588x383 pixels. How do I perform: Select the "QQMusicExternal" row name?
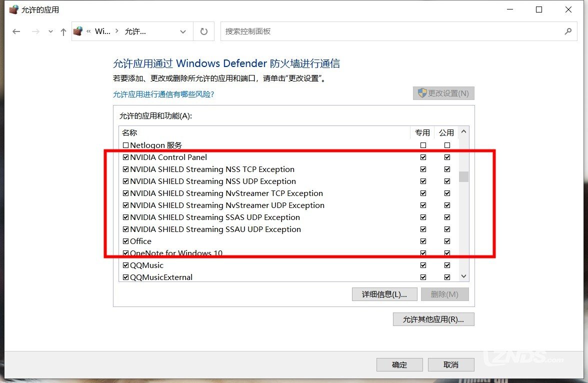point(161,277)
